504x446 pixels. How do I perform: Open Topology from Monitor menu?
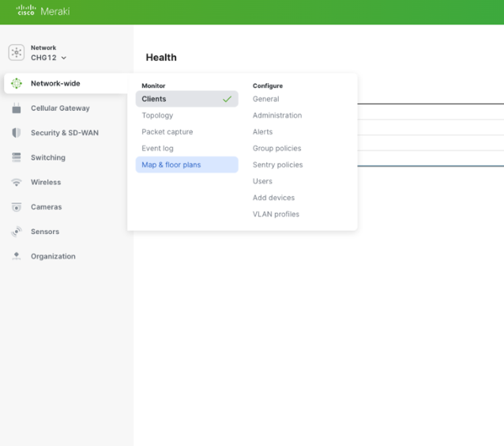tap(157, 115)
